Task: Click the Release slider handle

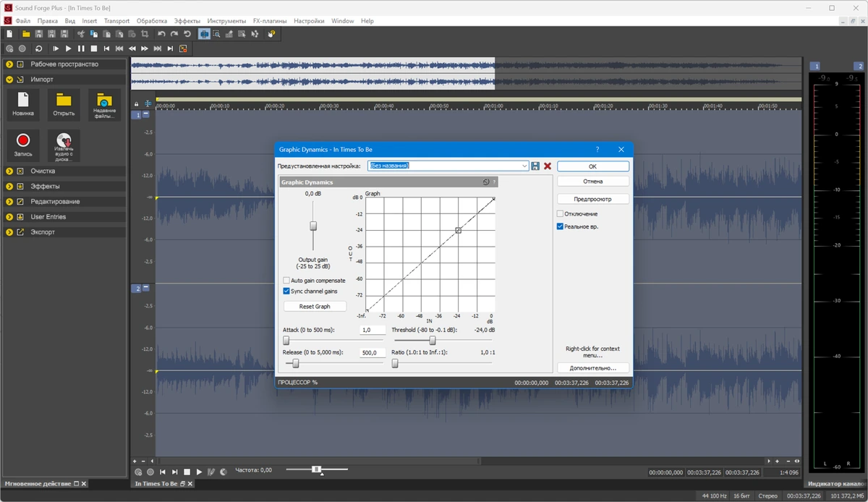Action: [295, 363]
